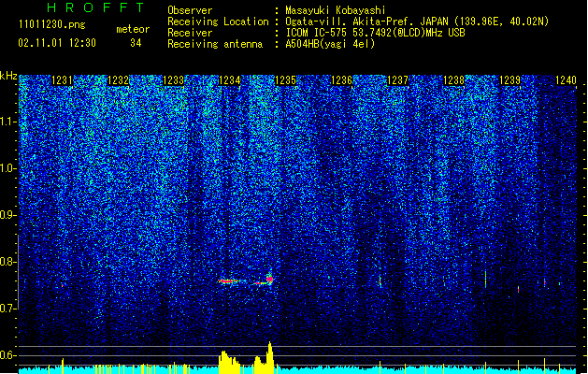
Task: Click time marker 1239
Action: (x=510, y=79)
